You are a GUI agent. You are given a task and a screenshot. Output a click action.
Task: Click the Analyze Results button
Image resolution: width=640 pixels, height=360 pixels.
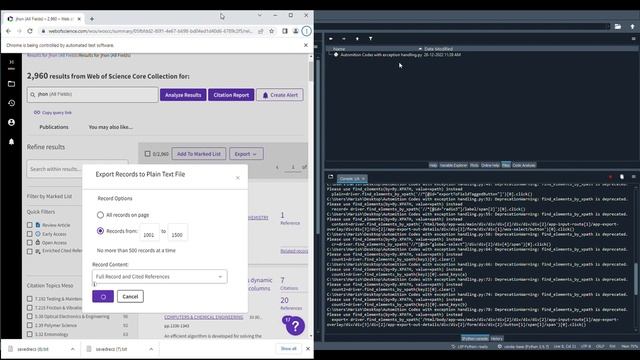(183, 95)
